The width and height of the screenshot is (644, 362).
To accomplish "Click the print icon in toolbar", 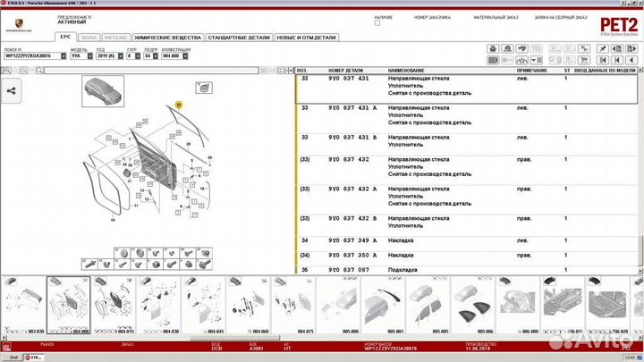I will [494, 48].
